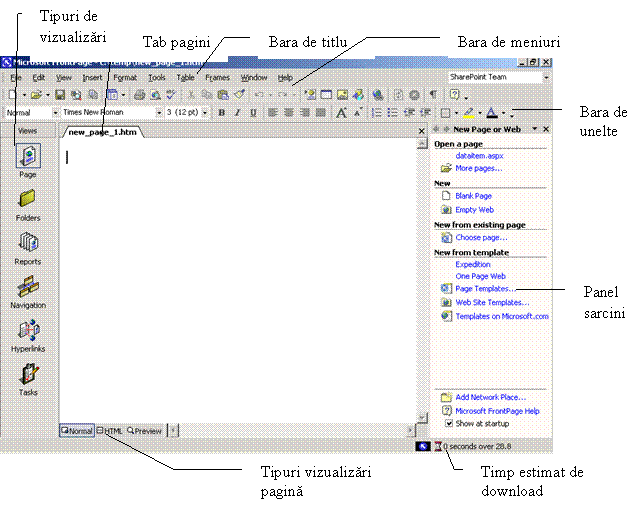643x508 pixels.
Task: Open the Navigation view icon
Action: (27, 289)
